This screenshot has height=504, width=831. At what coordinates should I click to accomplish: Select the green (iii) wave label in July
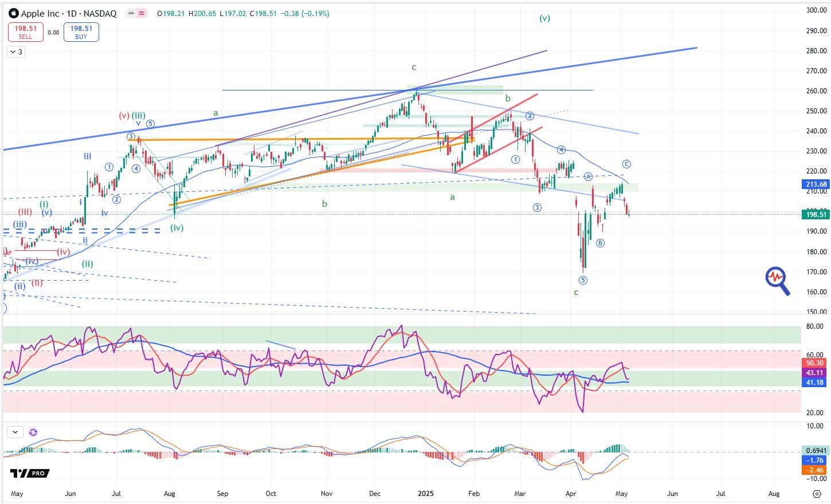click(x=138, y=116)
